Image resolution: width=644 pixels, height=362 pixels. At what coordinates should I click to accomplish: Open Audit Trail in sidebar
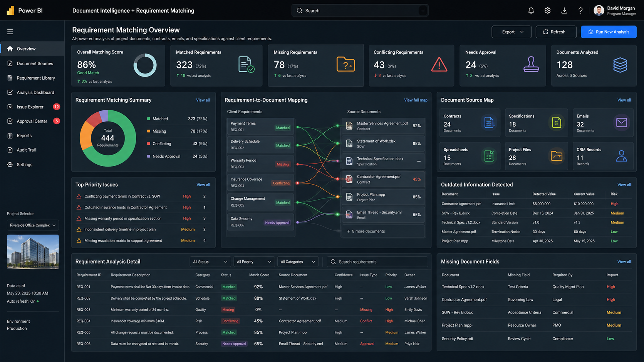32,150
